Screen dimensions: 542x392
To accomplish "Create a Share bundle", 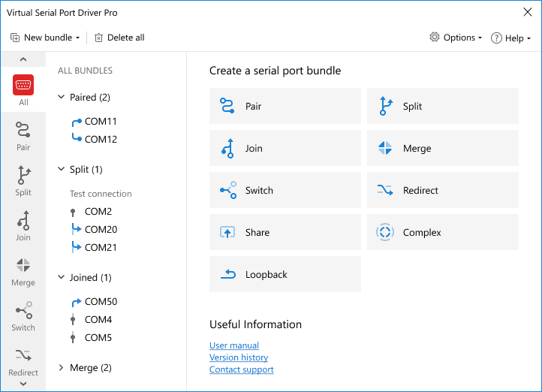I will [x=285, y=232].
